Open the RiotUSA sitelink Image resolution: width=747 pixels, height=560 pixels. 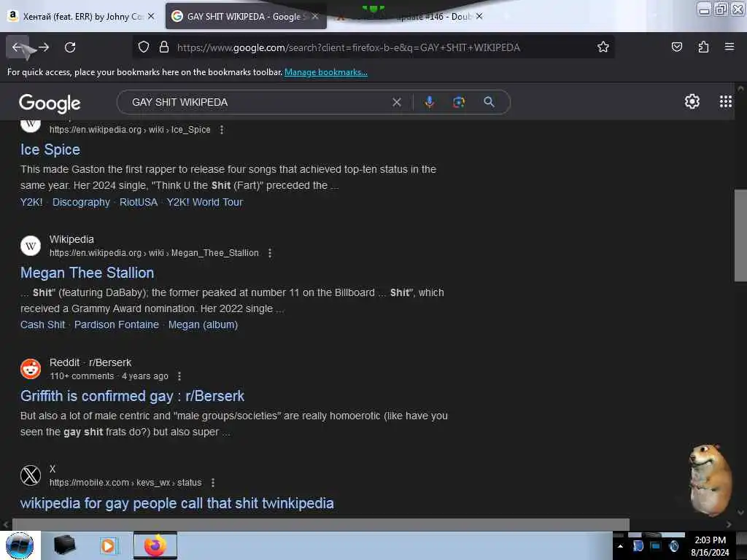click(138, 203)
